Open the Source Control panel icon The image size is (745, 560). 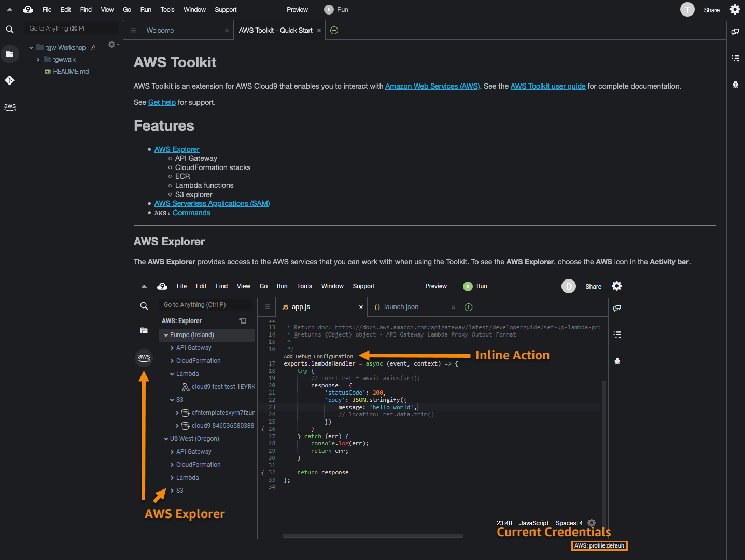10,80
